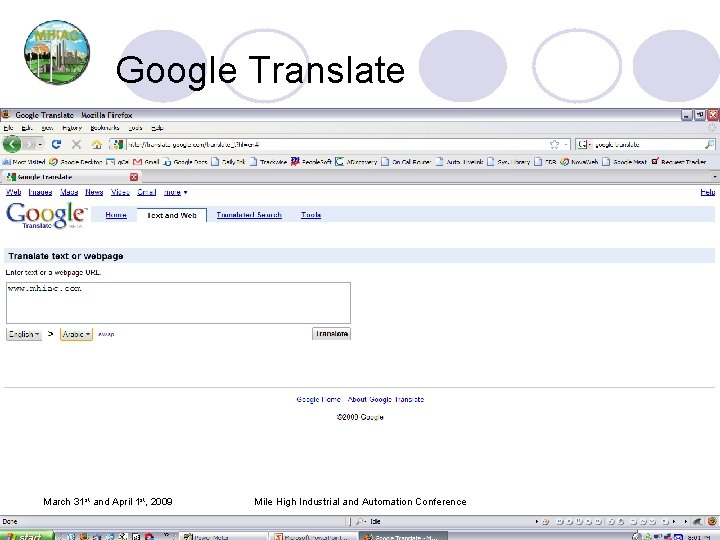Screen dimensions: 720x540
Task: Open the Google Docs bookmark
Action: pos(185,162)
